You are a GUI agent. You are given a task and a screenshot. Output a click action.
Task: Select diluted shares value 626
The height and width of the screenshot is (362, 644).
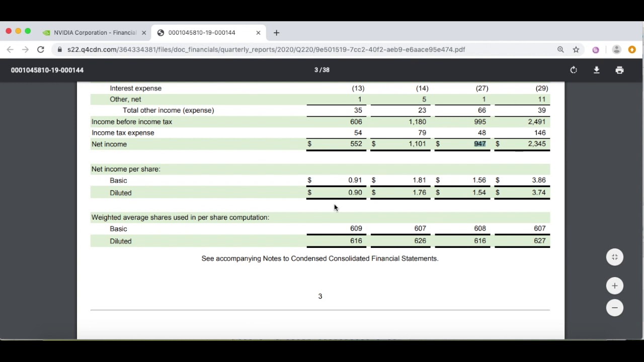click(420, 241)
